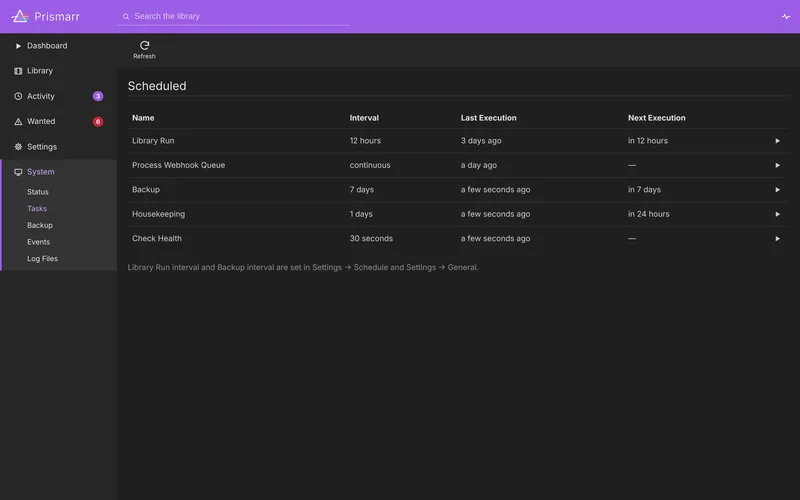The height and width of the screenshot is (500, 800).
Task: Click the Scheduled section heading
Action: [157, 86]
